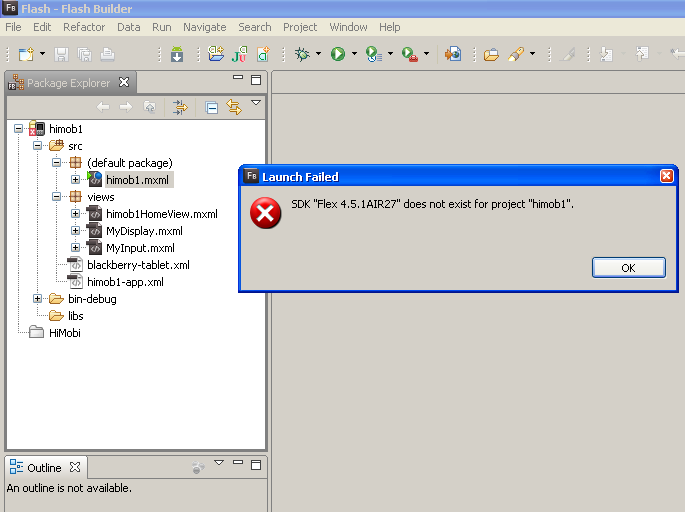Screen dimensions: 685x523
Task: Click the Previous Annotation toolbar icon
Action: [x=642, y=54]
